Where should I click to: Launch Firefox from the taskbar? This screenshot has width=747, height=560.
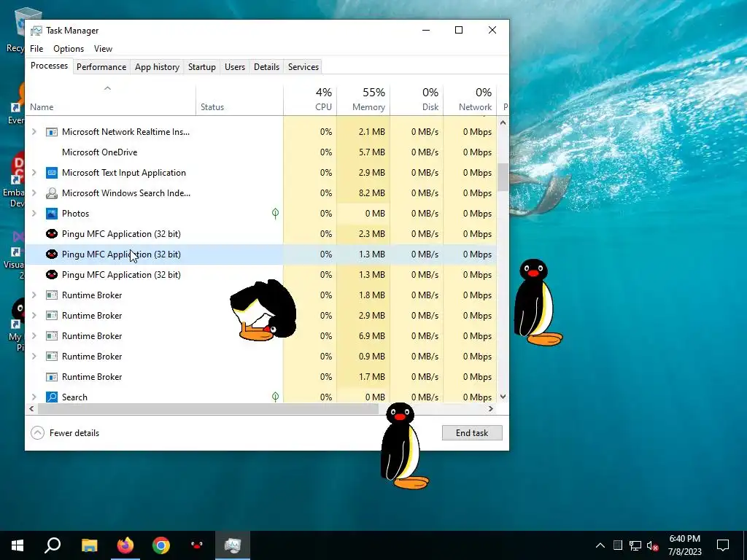(x=125, y=545)
